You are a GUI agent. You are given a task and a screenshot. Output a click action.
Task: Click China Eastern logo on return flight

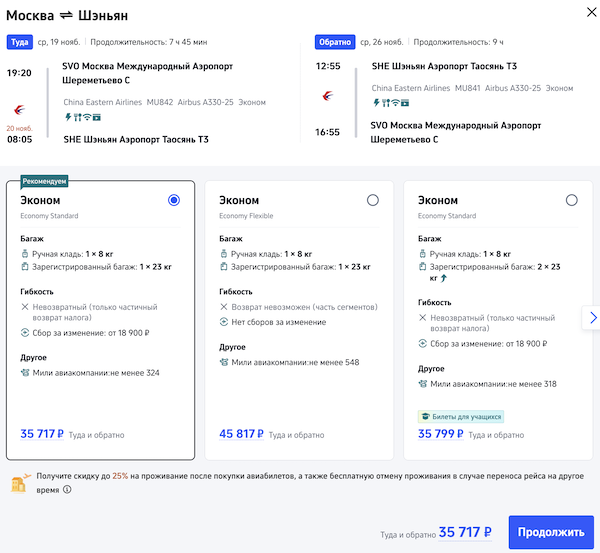(327, 95)
